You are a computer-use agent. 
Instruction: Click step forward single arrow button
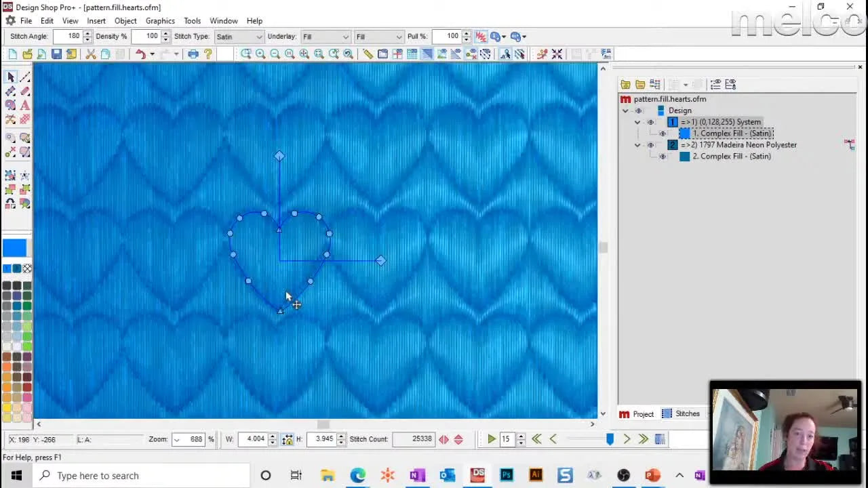(x=627, y=439)
